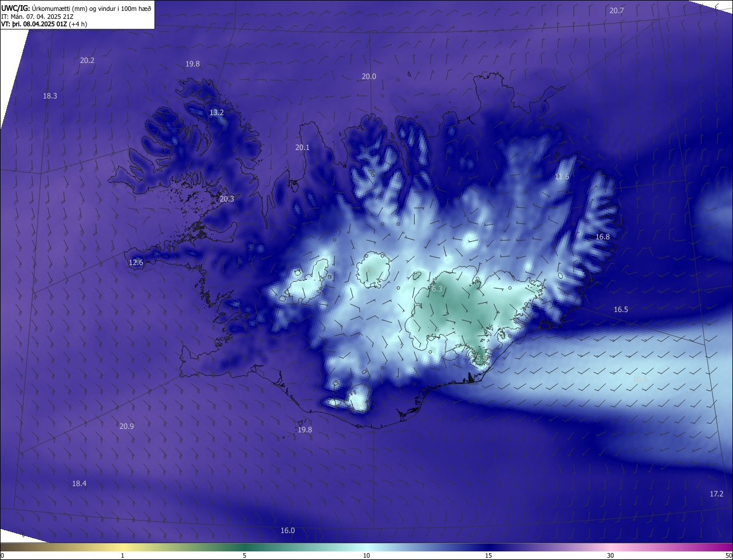Click the 16.5 value label
Viewport: 733px width, 560px height.
(x=621, y=309)
